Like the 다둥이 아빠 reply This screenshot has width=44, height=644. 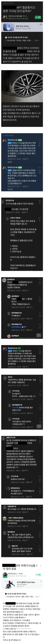pyautogui.click(x=40, y=218)
